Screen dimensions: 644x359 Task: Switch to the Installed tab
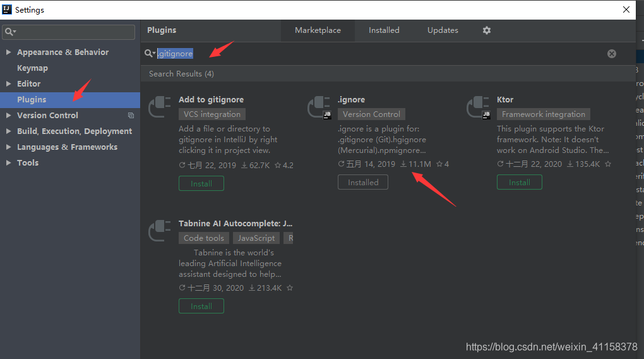pyautogui.click(x=384, y=30)
